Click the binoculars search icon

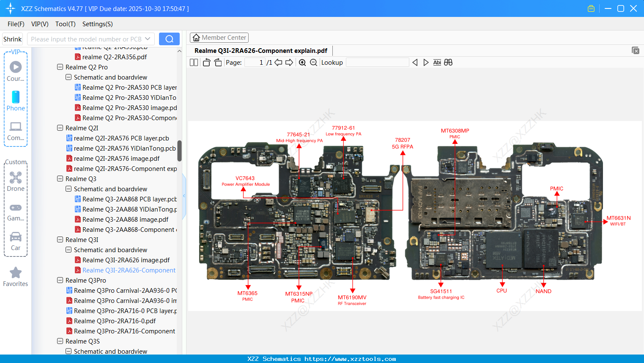point(448,62)
